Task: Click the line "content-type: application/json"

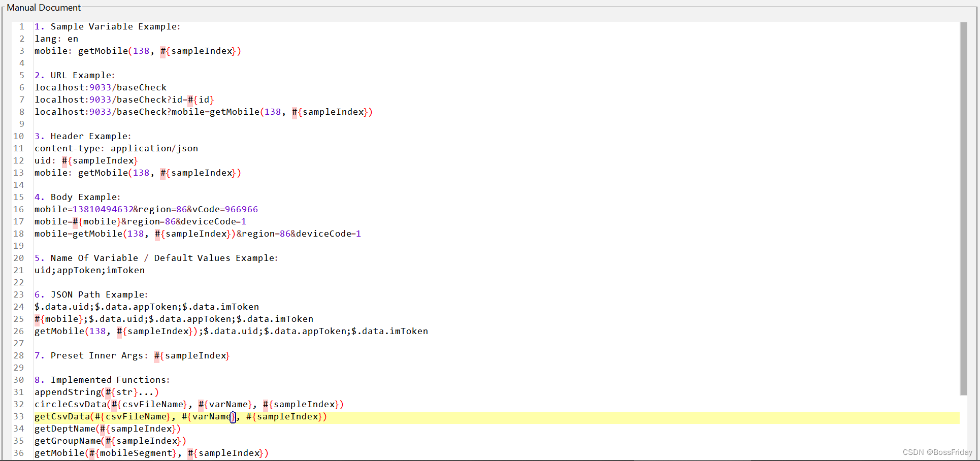Action: (116, 148)
